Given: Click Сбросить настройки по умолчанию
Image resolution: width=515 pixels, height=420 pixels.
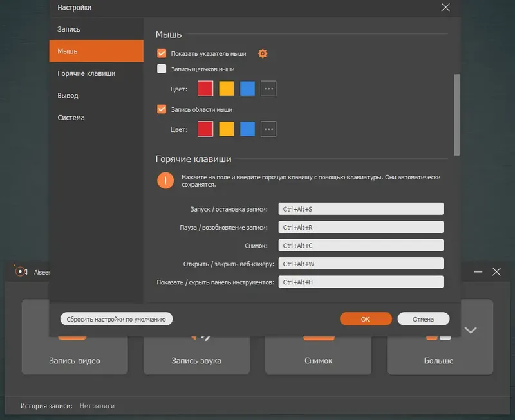Looking at the screenshot, I should pyautogui.click(x=116, y=318).
